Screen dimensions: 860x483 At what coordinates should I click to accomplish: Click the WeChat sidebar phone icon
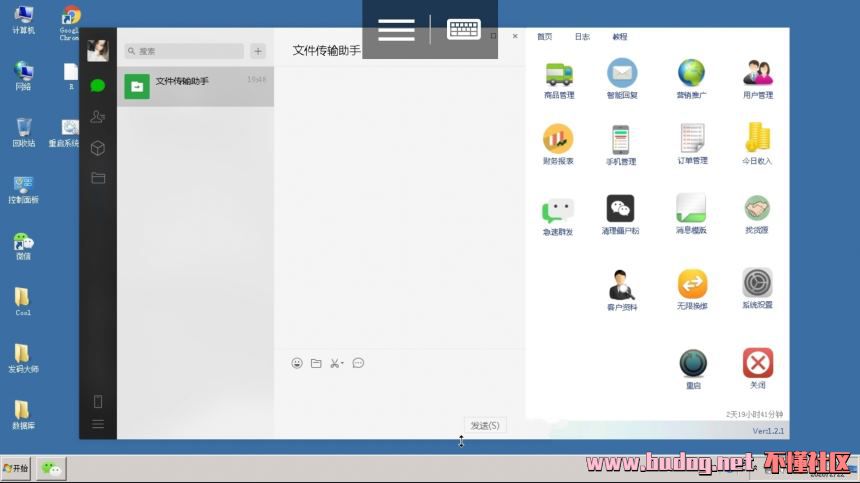[98, 402]
